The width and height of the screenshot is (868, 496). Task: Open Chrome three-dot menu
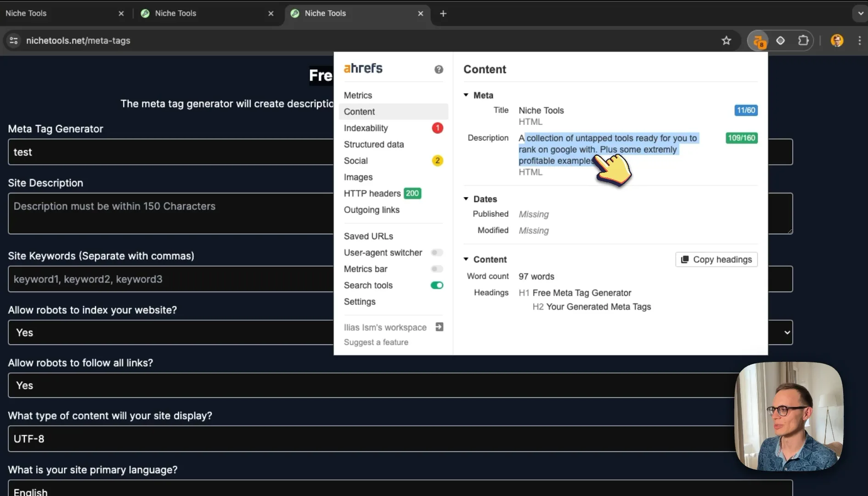point(860,40)
